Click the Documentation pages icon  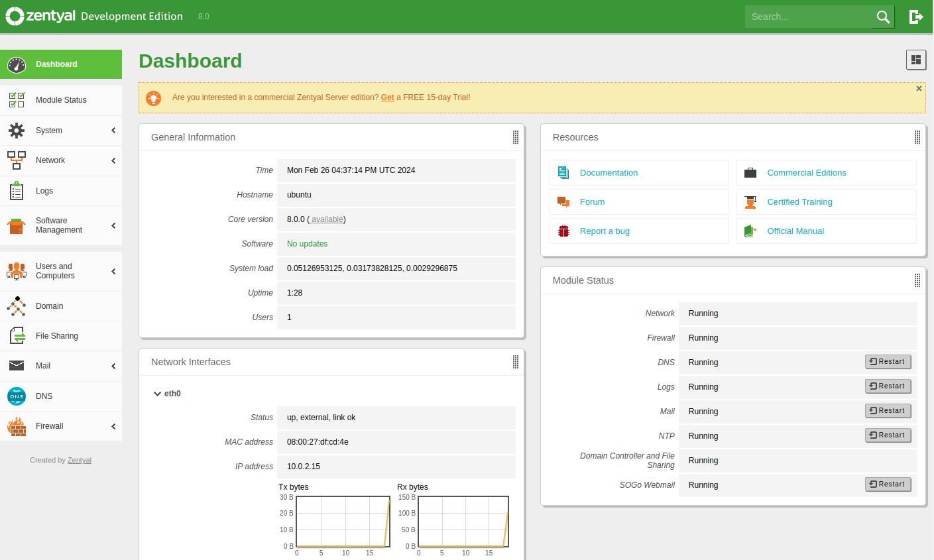point(563,173)
